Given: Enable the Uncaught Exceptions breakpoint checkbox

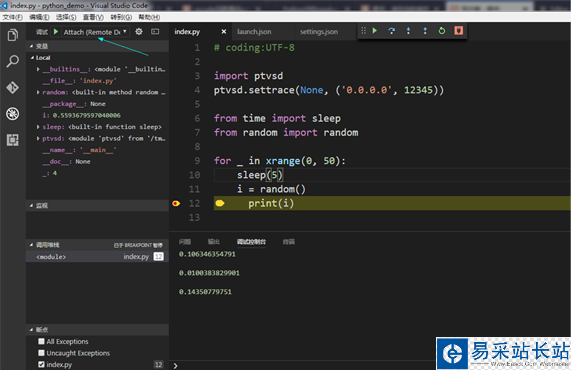Looking at the screenshot, I should coord(42,353).
